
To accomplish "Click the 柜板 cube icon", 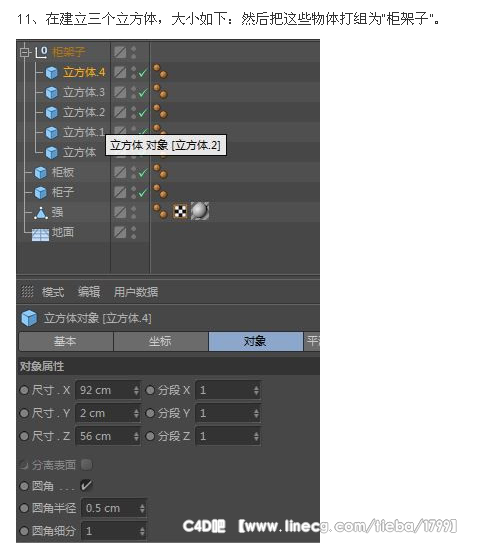I will 41,173.
